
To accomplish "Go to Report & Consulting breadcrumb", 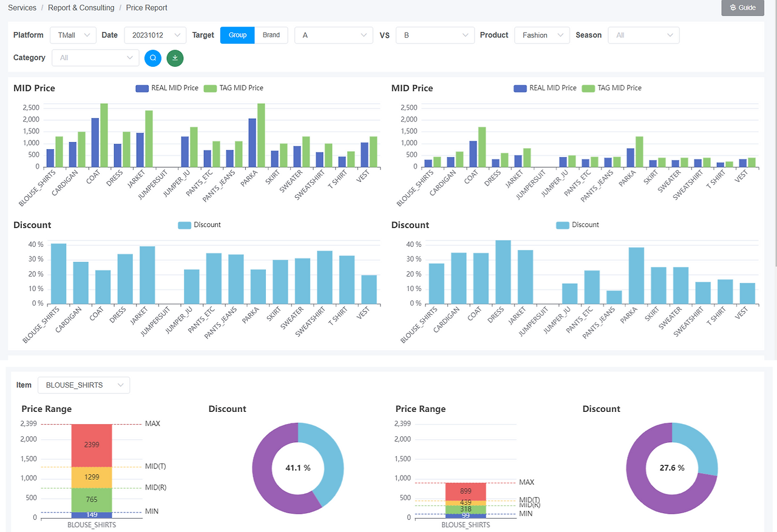I will coord(81,8).
